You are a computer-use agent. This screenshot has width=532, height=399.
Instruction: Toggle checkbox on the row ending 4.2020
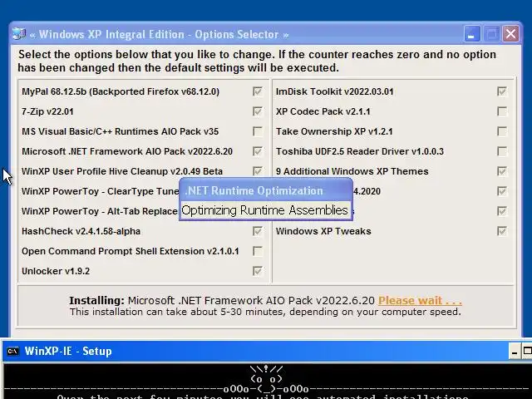pyautogui.click(x=502, y=191)
